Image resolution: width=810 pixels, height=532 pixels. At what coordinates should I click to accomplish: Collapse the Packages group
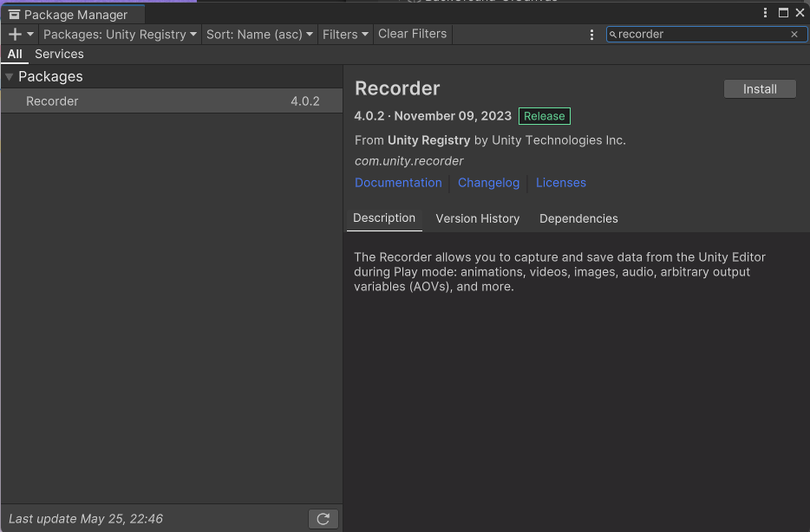coord(9,77)
